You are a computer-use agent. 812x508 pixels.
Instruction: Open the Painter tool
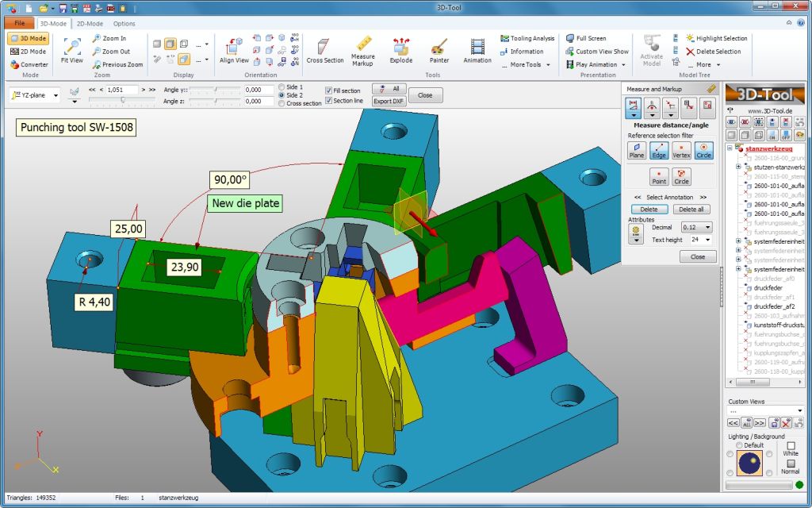pos(439,49)
